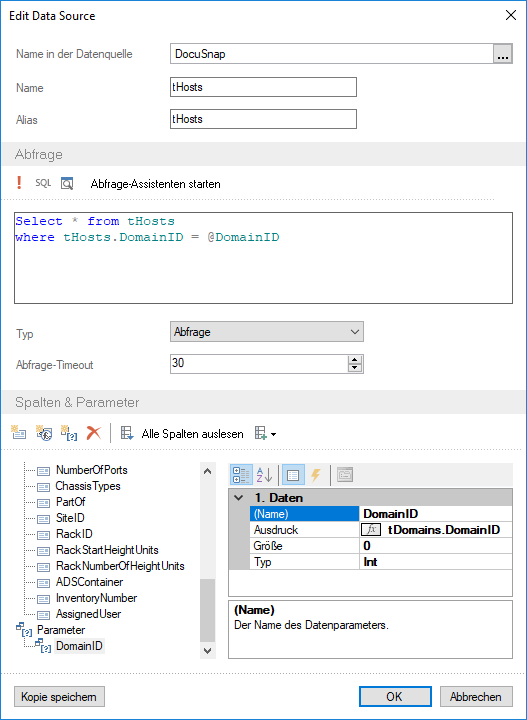Browse data source with the ellipsis button

pyautogui.click(x=503, y=54)
